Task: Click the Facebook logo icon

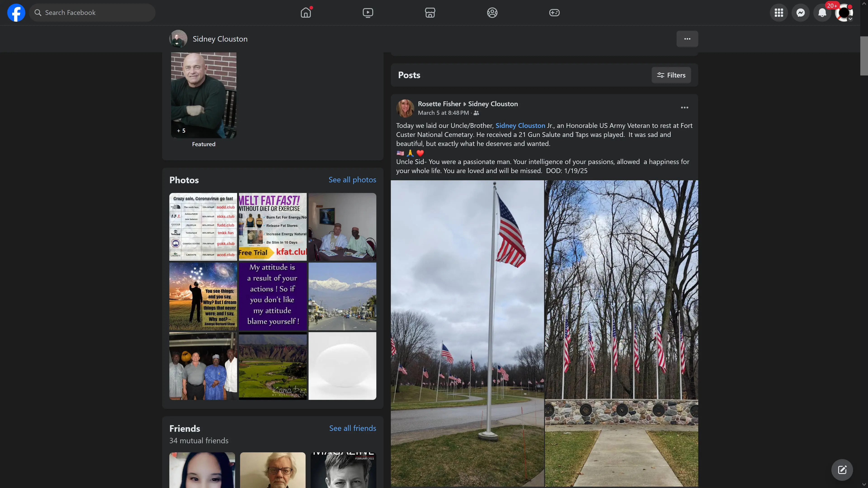Action: (x=16, y=12)
